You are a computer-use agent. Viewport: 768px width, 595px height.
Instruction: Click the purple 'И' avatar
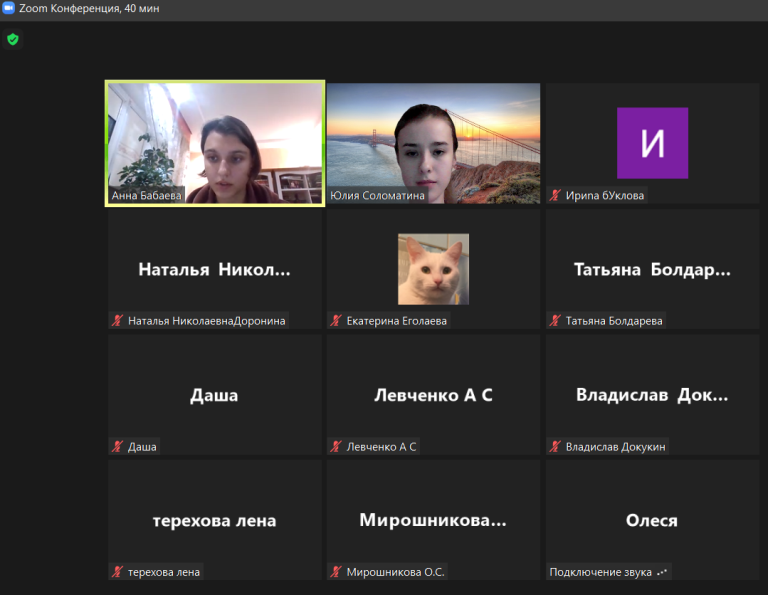652,143
